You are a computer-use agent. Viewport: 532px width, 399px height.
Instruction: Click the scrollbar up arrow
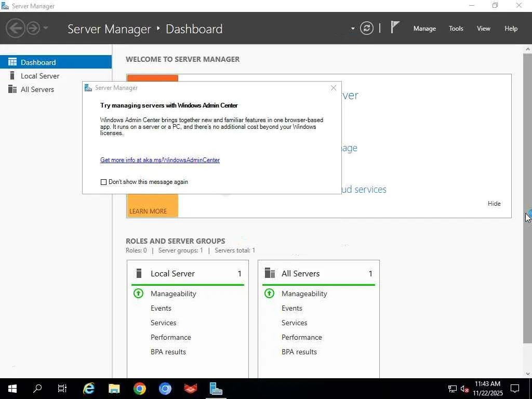(x=528, y=49)
